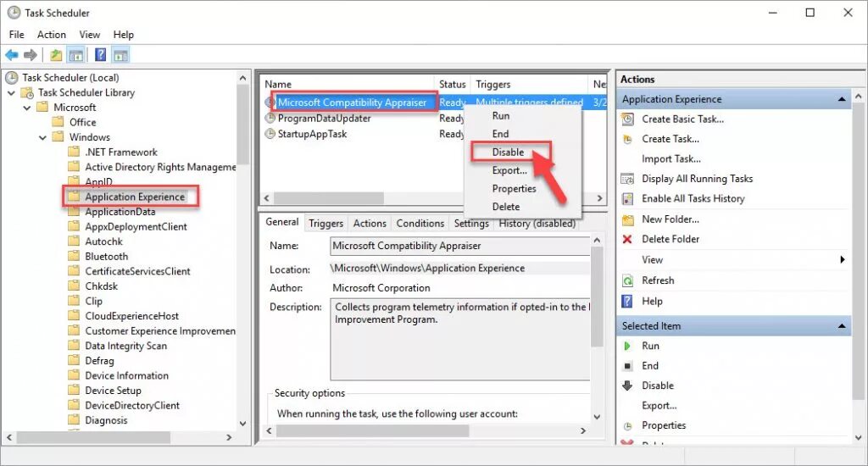Open the View menu in menu bar
This screenshot has width=868, height=466.
(x=90, y=34)
